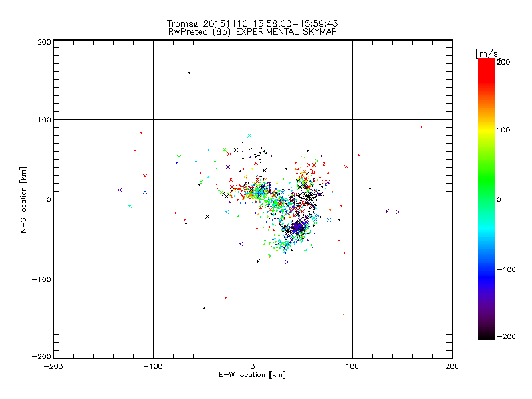Image resolution: width=532 pixels, height=399 pixels.
Task: Pick the yellow band of the colorbar
Action: click(487, 130)
